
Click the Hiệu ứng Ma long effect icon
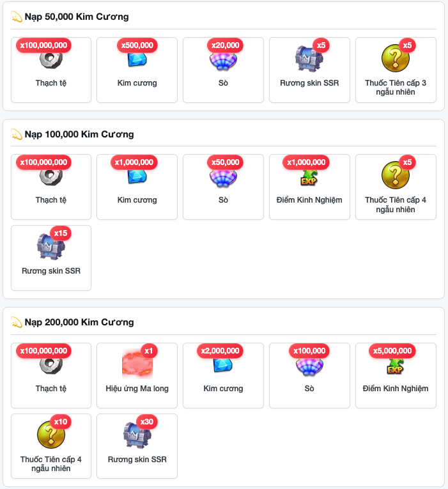[x=137, y=363]
